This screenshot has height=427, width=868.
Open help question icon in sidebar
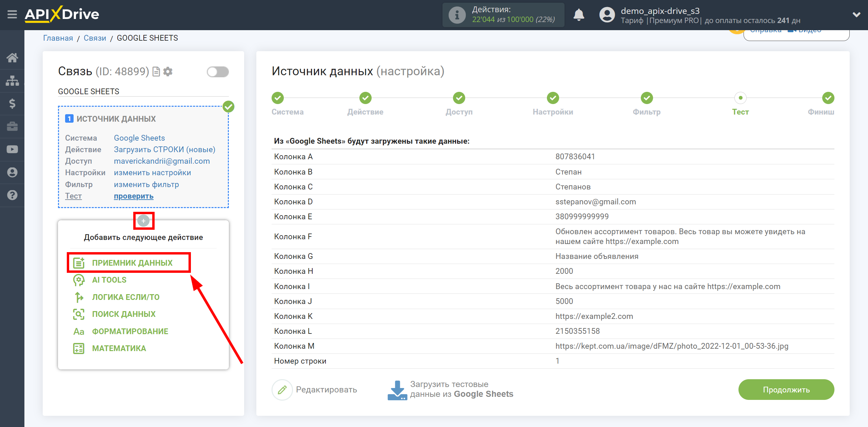(12, 195)
